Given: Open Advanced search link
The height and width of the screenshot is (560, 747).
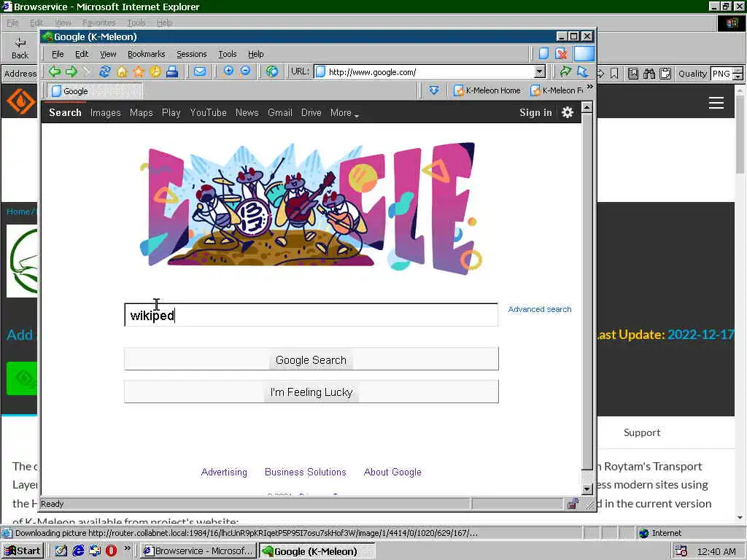Looking at the screenshot, I should point(539,309).
